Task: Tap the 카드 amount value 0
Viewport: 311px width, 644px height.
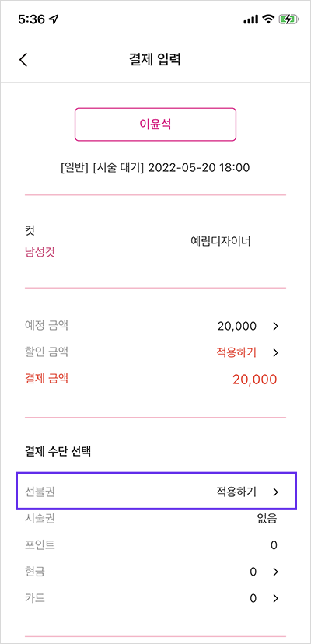Action: click(253, 598)
